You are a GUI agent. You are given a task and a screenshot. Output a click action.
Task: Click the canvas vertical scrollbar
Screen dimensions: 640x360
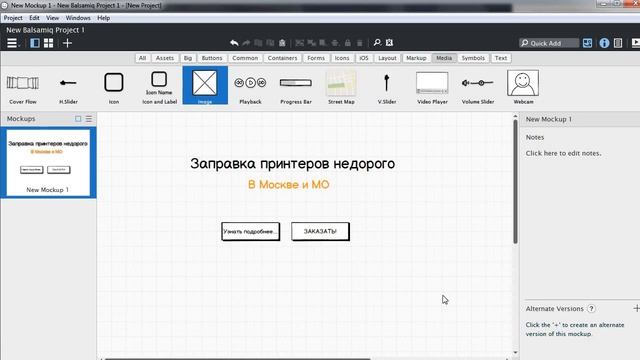(516, 181)
